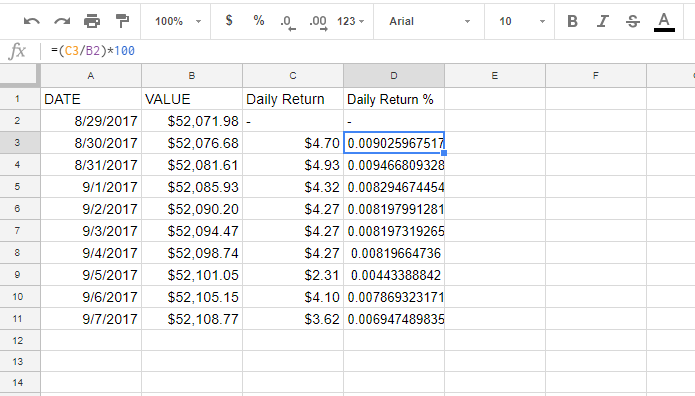The width and height of the screenshot is (695, 396).
Task: Select column D header
Action: 394,76
